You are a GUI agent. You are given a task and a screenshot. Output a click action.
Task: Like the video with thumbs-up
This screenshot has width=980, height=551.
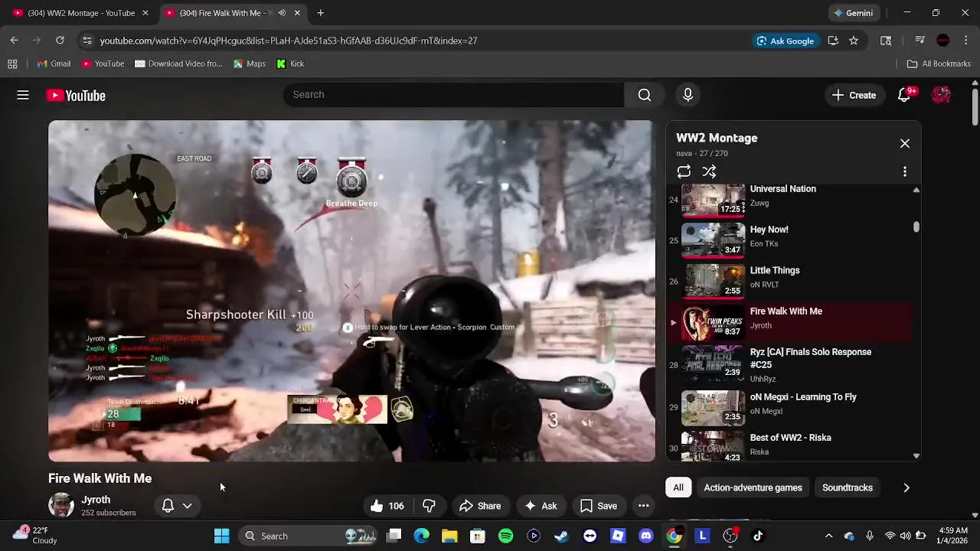(387, 506)
